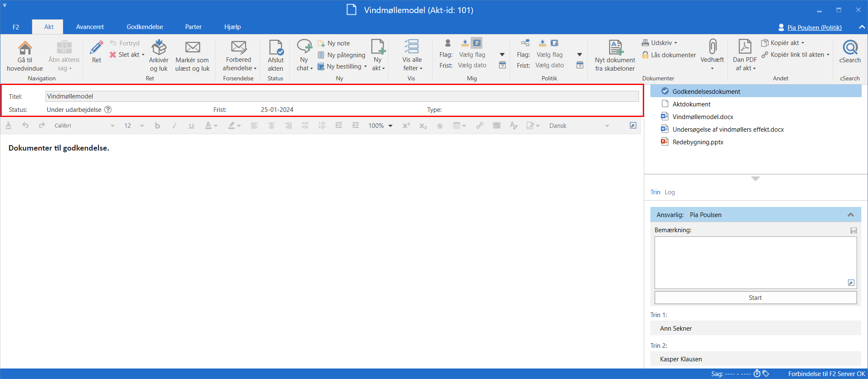This screenshot has height=379, width=868.
Task: Click Nyt dokument fra skabeloner icon
Action: (x=615, y=48)
